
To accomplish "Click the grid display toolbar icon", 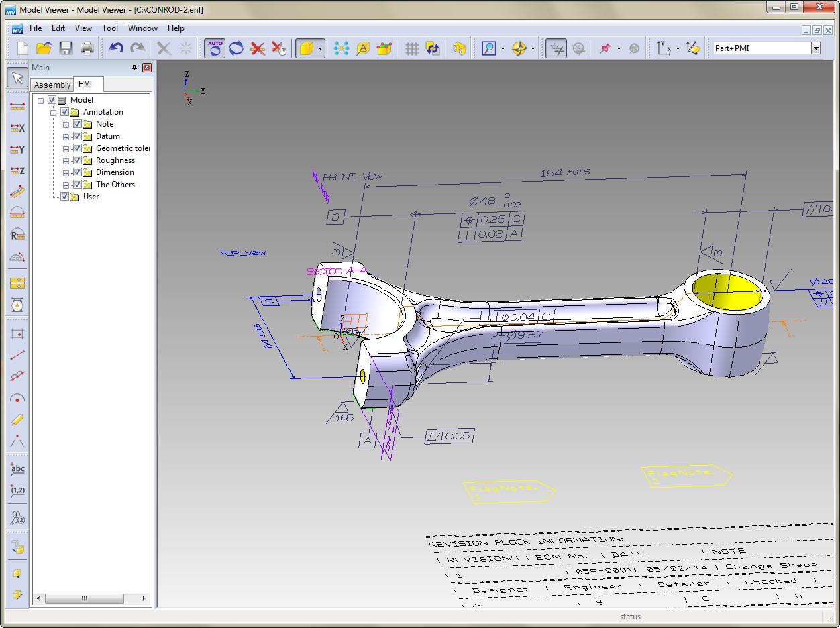I will click(x=411, y=48).
